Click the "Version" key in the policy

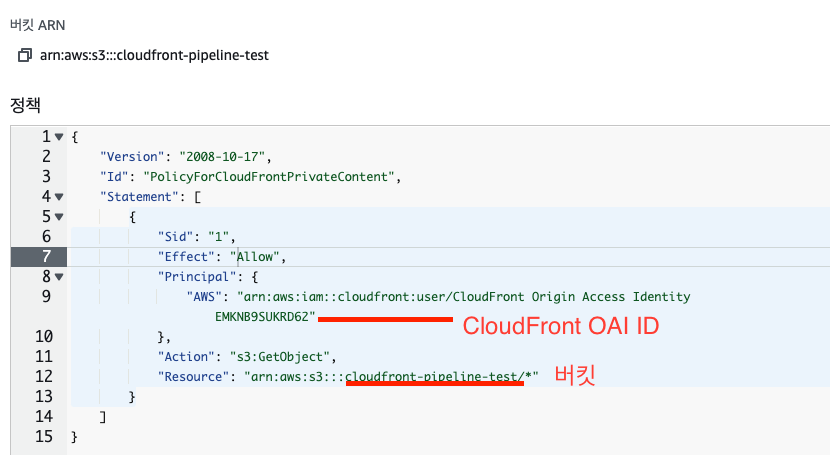tap(132, 157)
